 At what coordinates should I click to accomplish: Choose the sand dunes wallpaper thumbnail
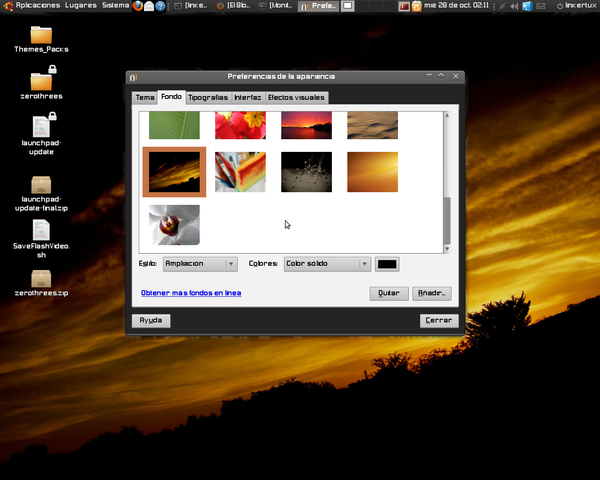372,125
